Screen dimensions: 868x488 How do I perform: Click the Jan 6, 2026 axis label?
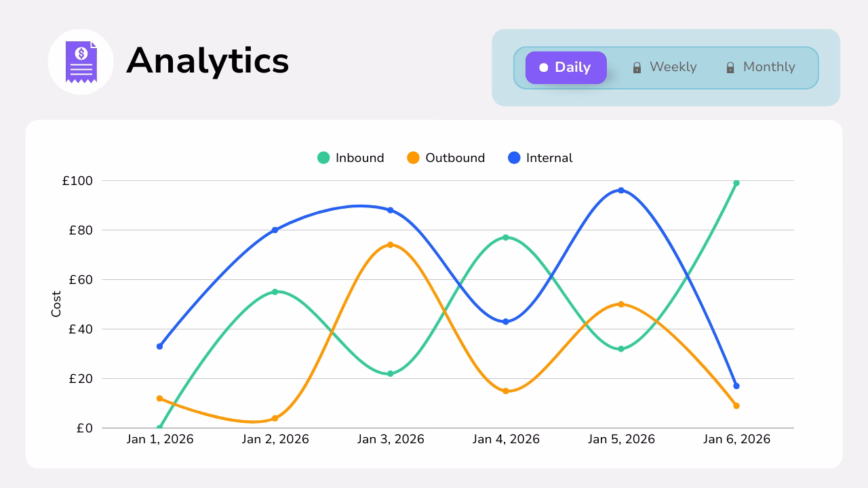point(737,439)
